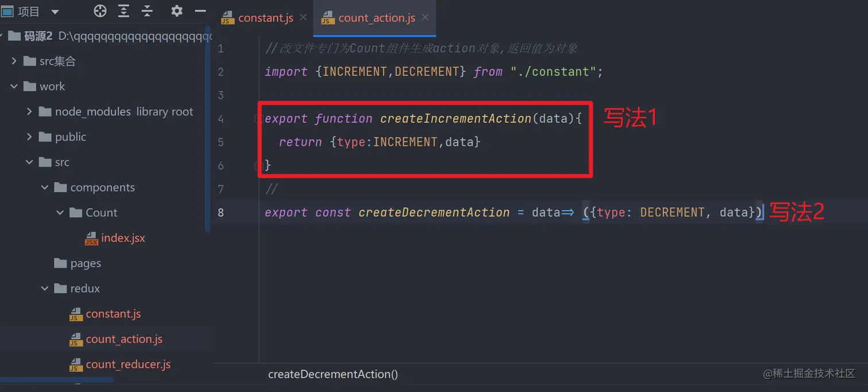Viewport: 868px width, 392px height.
Task: Click the comment on line 1
Action: pos(421,48)
